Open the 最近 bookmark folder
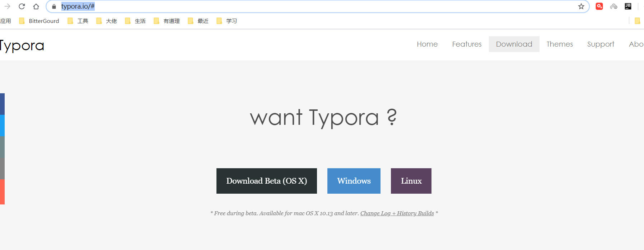 pos(198,21)
